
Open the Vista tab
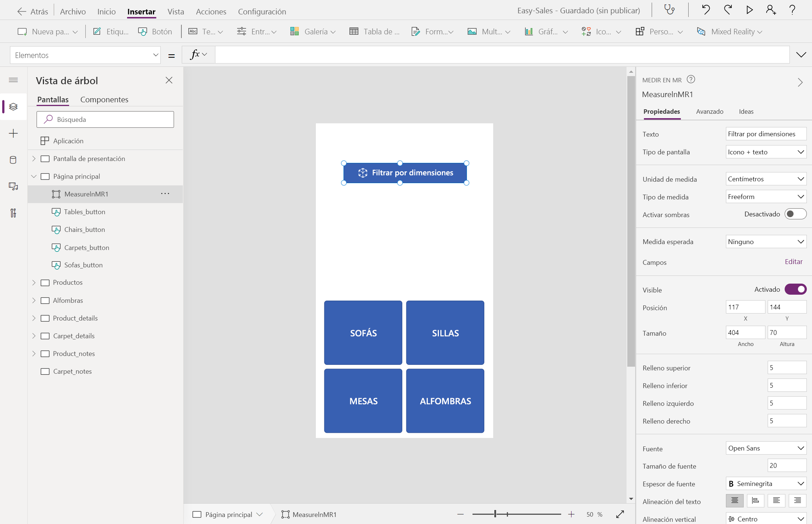pyautogui.click(x=176, y=11)
